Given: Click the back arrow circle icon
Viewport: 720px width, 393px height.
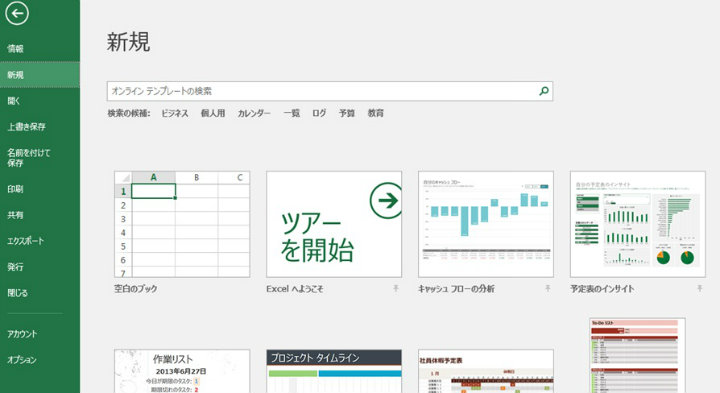Looking at the screenshot, I should (x=17, y=13).
